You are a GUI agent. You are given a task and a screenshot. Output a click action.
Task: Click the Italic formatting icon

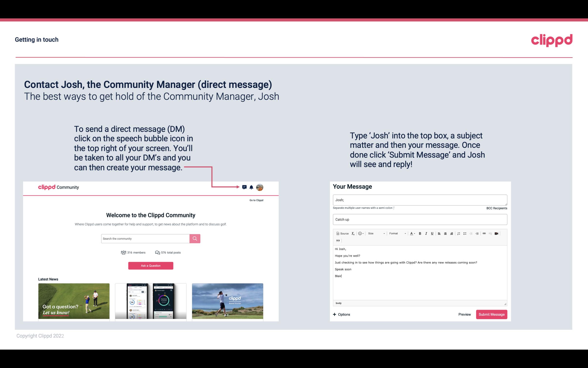pyautogui.click(x=426, y=233)
